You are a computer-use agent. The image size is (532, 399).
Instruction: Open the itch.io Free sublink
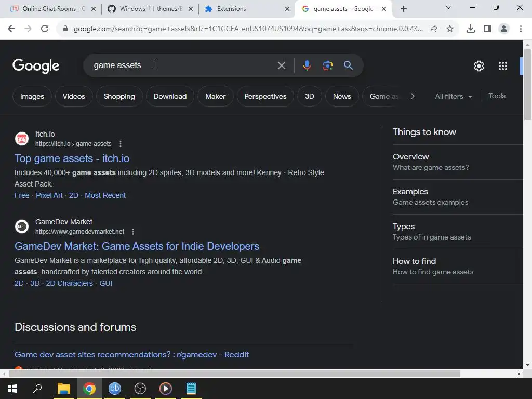click(x=22, y=195)
